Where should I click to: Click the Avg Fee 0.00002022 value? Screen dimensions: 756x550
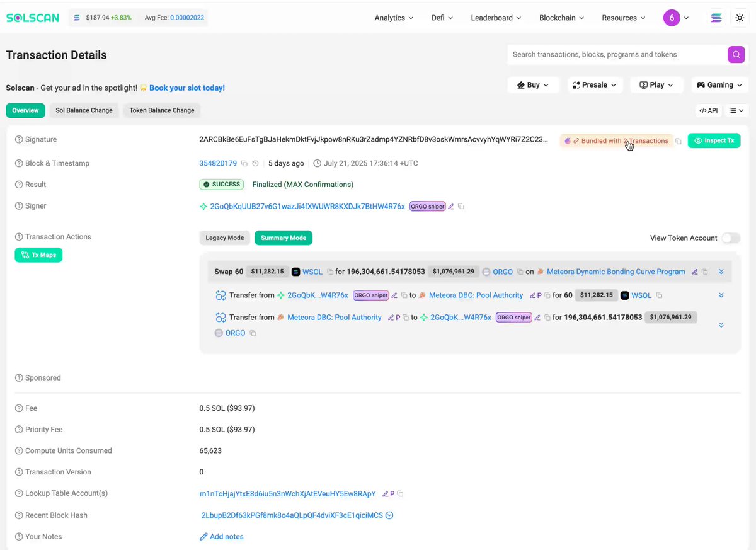click(x=187, y=18)
